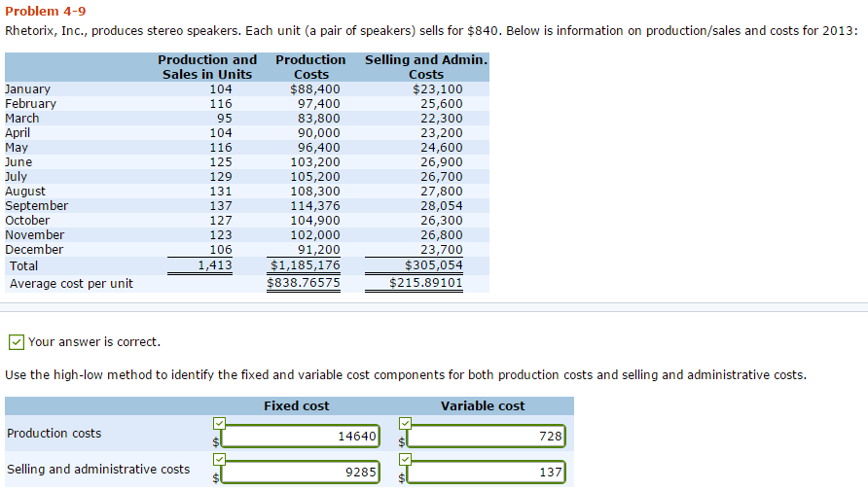Image resolution: width=868 pixels, height=491 pixels.
Task: Click the 'Average cost per unit' label
Action: coord(71,284)
